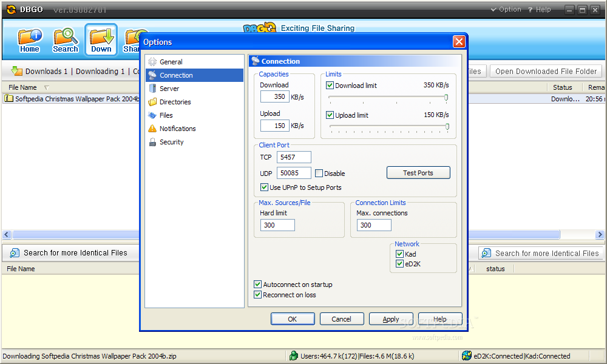Click the Directories folder icon
Viewport: 607px width, 364px height.
point(152,102)
